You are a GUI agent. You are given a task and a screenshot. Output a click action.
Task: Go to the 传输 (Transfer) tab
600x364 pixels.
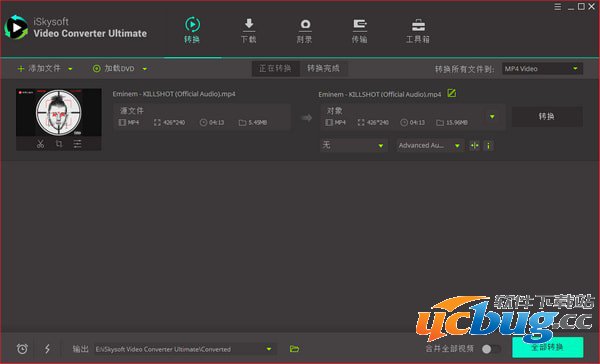coord(360,30)
